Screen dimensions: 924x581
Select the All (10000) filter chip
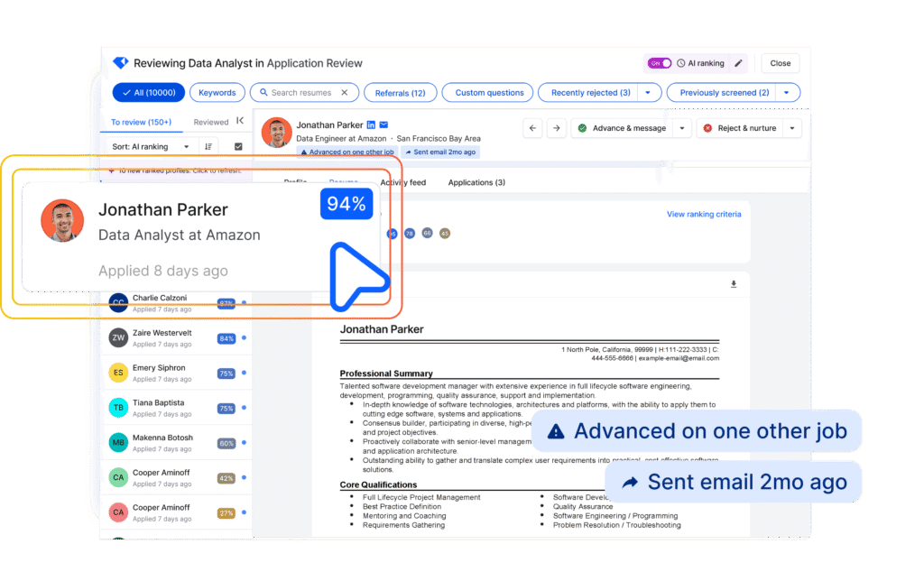pos(148,92)
